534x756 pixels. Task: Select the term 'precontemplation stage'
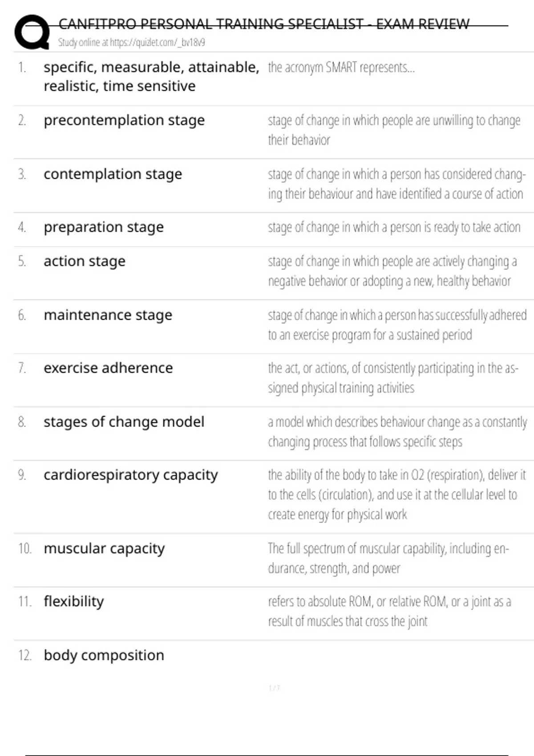tap(124, 121)
